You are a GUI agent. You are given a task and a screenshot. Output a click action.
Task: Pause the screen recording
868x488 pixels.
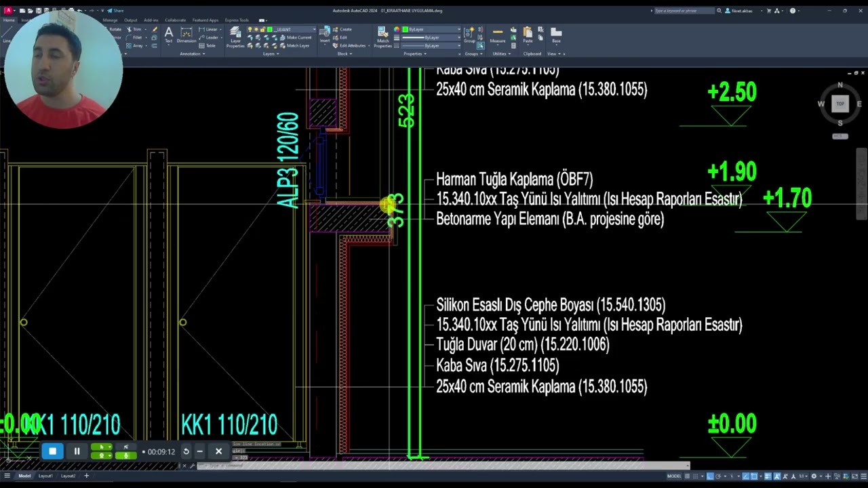77,451
